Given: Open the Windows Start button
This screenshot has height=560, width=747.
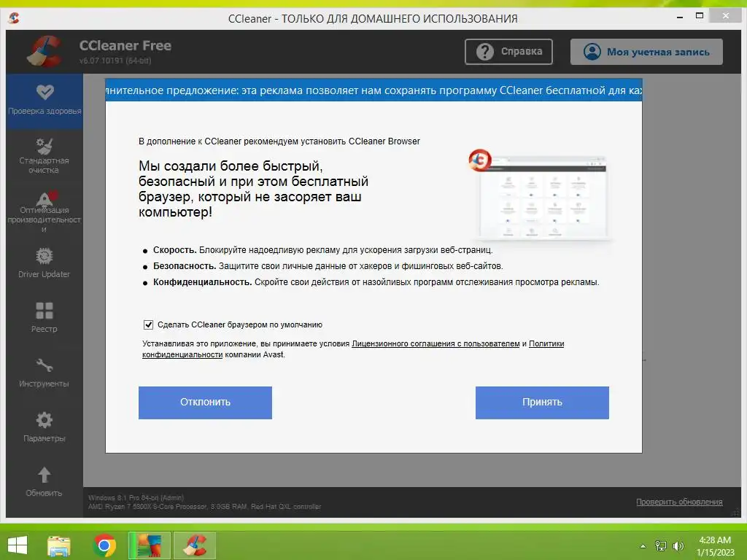Looking at the screenshot, I should click(18, 545).
